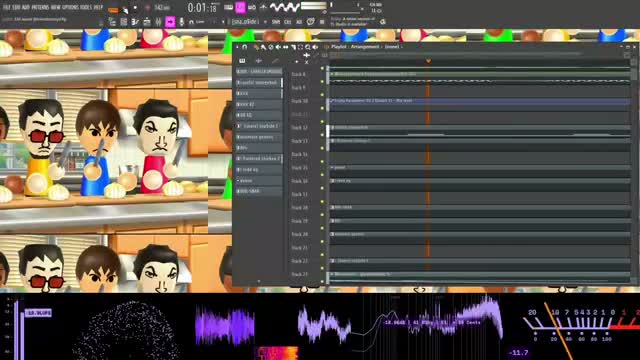This screenshot has width=640, height=360.
Task: Mute Track 10 using its green dot
Action: coord(322,95)
